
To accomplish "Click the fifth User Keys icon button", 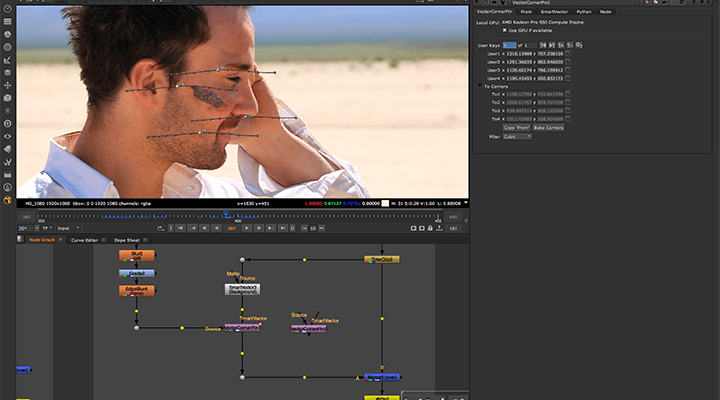I will tap(579, 45).
